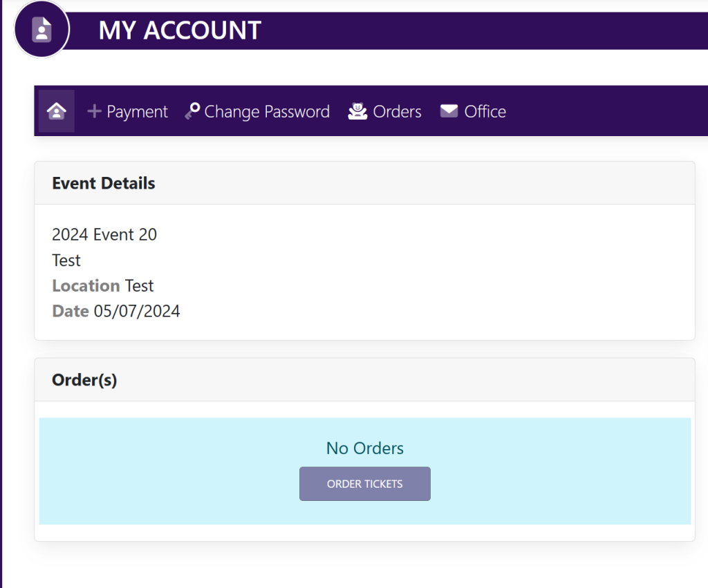Go to the Orders page label
Image resolution: width=708 pixels, height=588 pixels.
(x=397, y=112)
